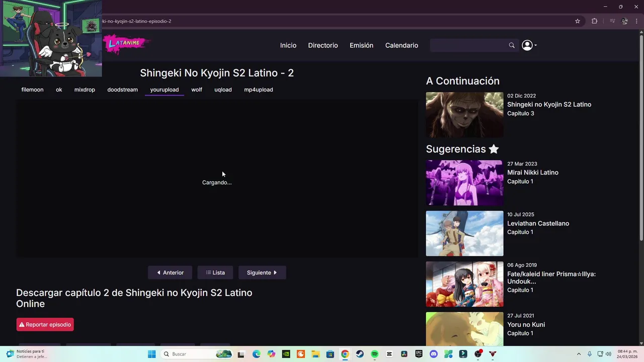644x362 pixels.
Task: Switch to Google Chrome in the taskbar
Action: tap(345, 354)
